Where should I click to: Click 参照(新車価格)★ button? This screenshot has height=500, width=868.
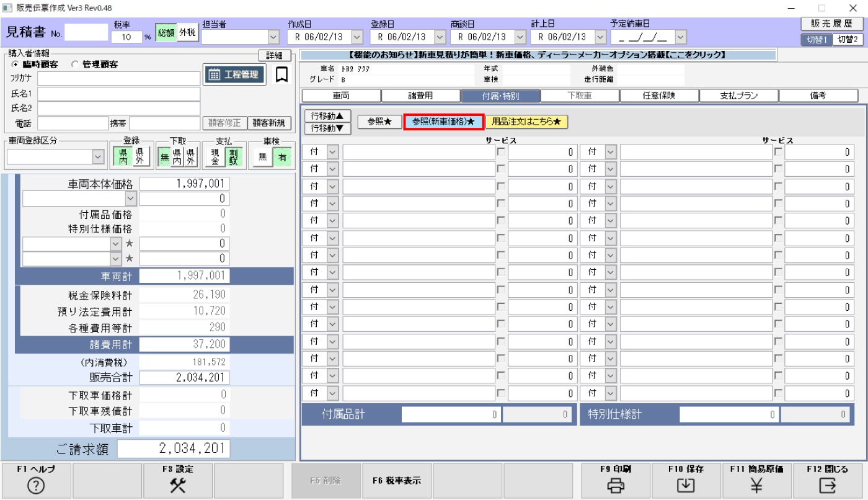[x=443, y=122]
